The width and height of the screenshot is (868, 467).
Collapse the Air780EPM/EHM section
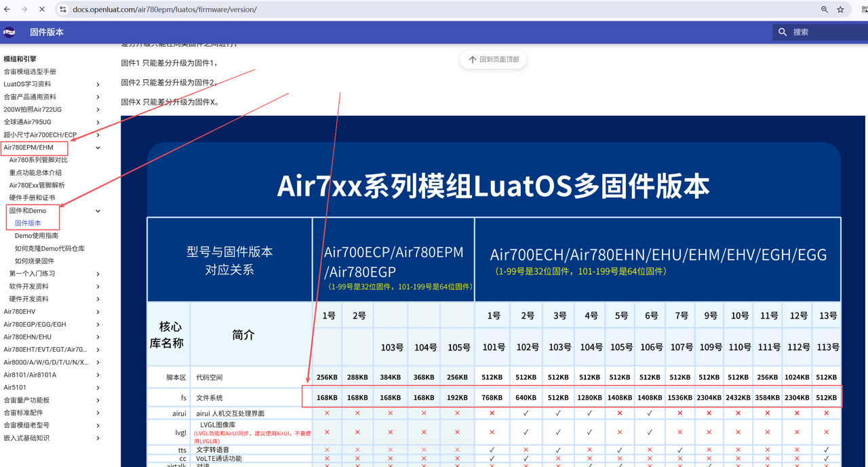pos(98,148)
